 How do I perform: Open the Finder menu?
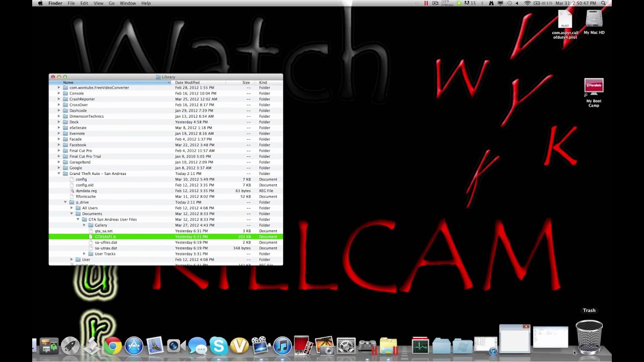click(x=55, y=3)
